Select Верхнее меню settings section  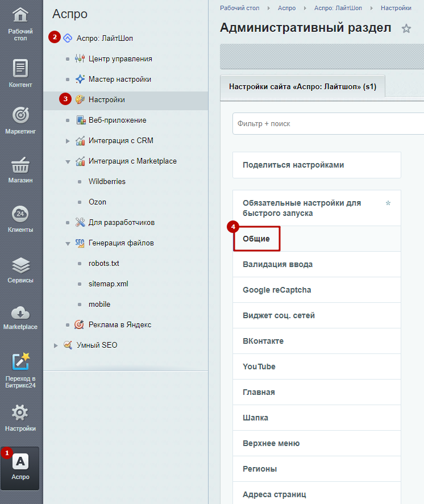click(317, 443)
